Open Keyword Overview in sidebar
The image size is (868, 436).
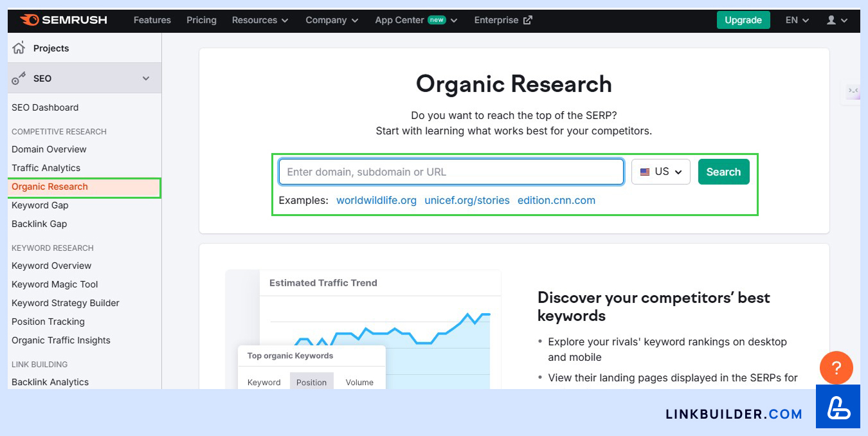(x=51, y=266)
